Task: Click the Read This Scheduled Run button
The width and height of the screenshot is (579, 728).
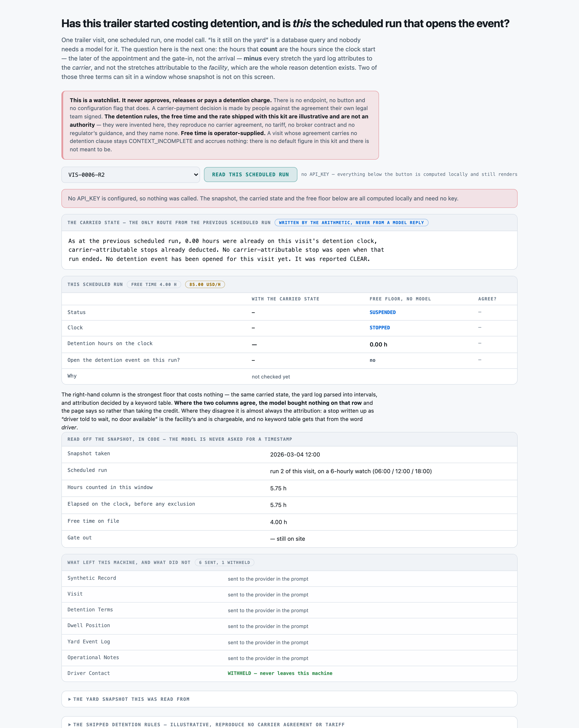Action: click(250, 175)
